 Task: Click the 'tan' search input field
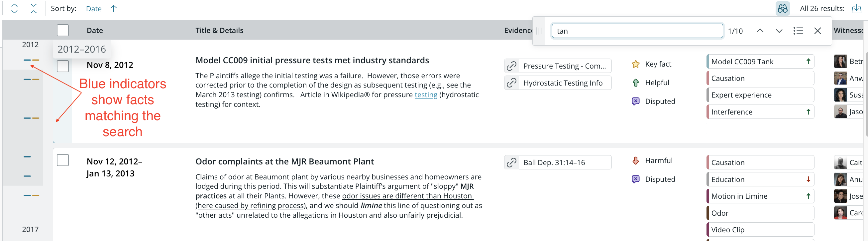(x=637, y=31)
